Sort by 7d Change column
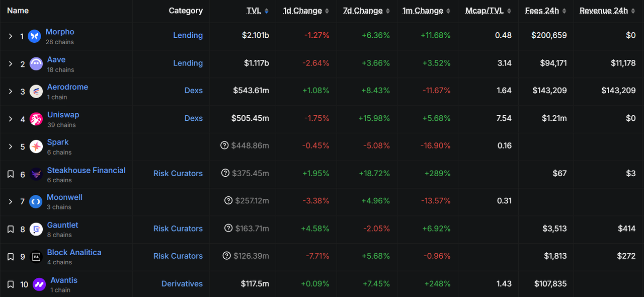The width and height of the screenshot is (644, 297). [x=363, y=11]
